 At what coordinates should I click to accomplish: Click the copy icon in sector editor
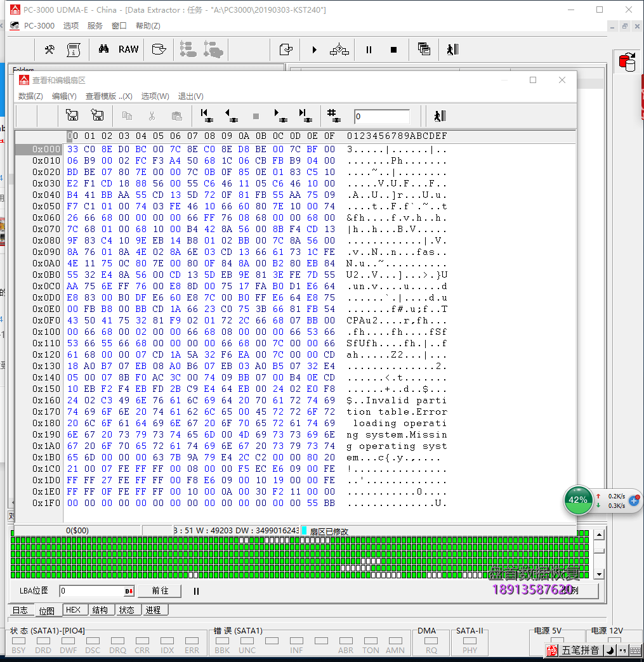pos(127,115)
